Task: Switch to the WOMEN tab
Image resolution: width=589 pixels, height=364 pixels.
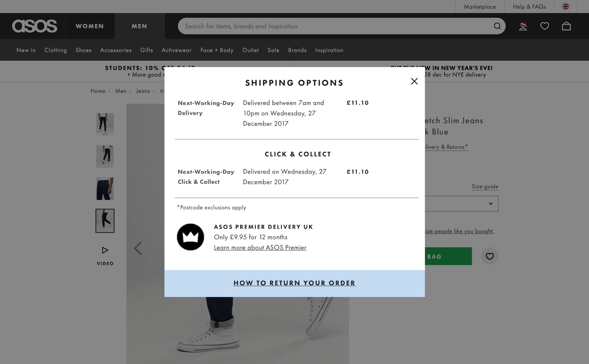Action: pos(90,26)
